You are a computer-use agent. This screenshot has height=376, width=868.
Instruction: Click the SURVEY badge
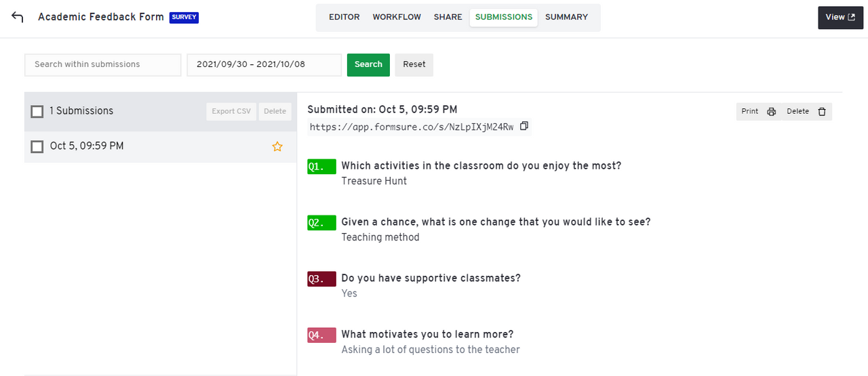pyautogui.click(x=184, y=17)
